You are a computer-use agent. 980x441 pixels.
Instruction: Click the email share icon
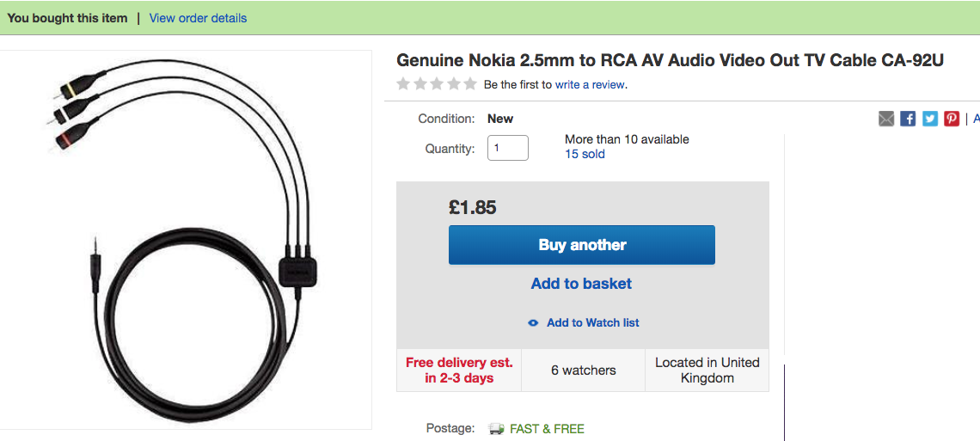(886, 119)
